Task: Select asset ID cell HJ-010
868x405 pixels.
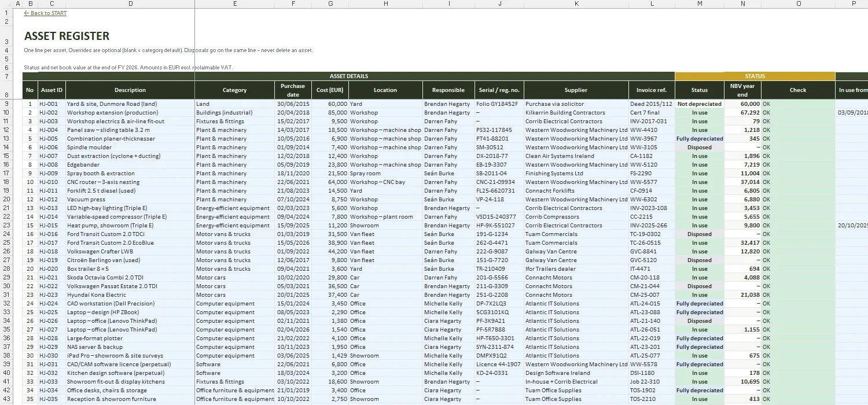Action: [52, 182]
